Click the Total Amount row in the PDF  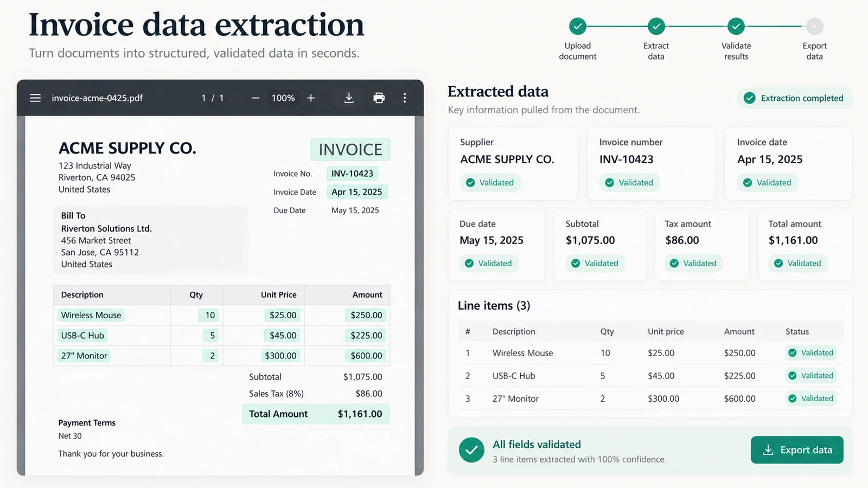pos(316,414)
